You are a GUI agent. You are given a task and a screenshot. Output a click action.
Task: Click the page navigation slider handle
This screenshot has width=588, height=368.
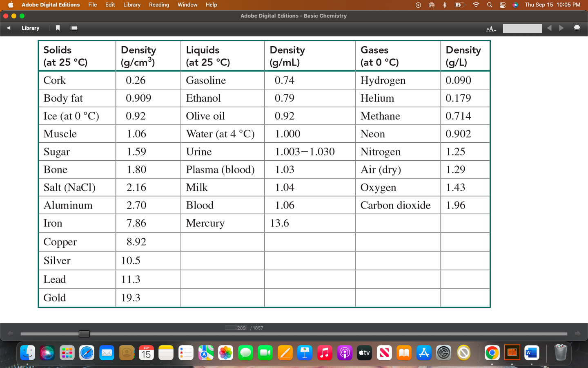pyautogui.click(x=84, y=334)
